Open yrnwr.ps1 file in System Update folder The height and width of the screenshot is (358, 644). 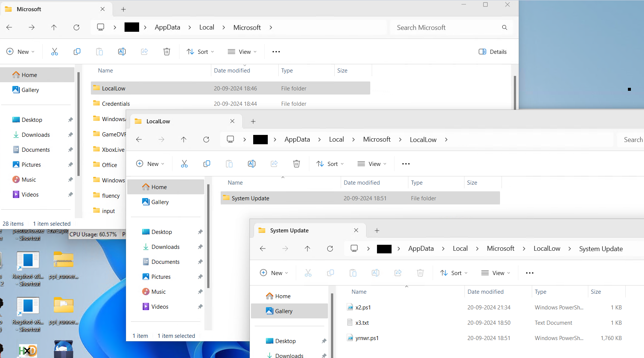click(x=367, y=338)
